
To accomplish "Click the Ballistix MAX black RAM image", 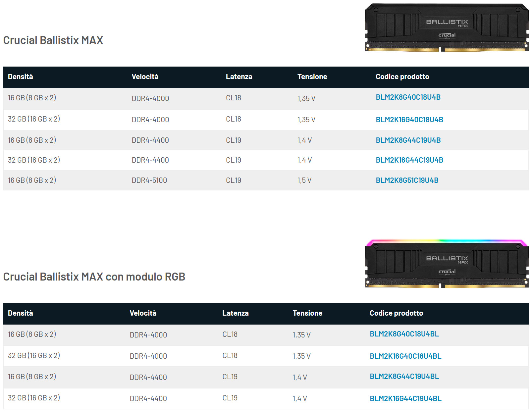I will click(447, 27).
